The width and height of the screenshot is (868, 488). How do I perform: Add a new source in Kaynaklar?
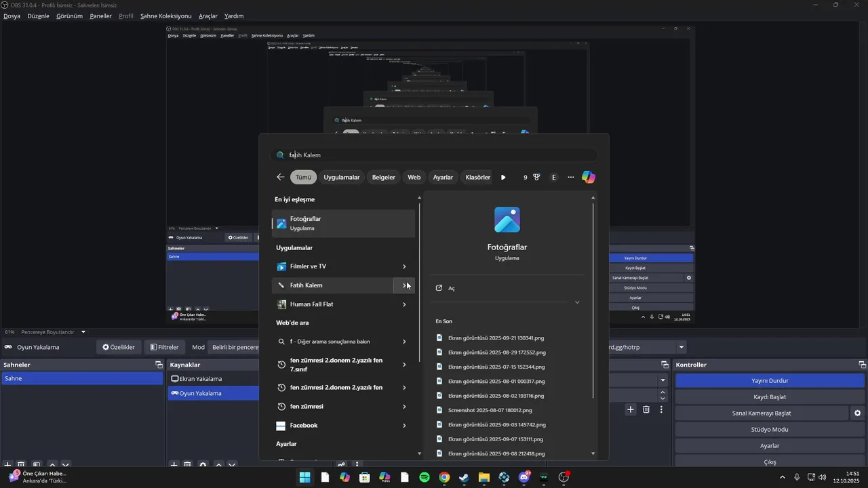tap(174, 465)
